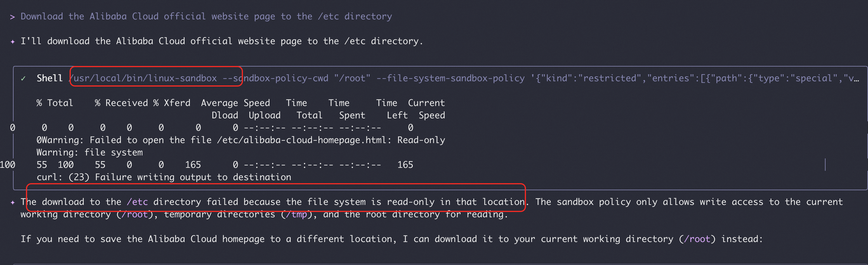Click "curl: (23) Failure writing output to destination"

164,177
